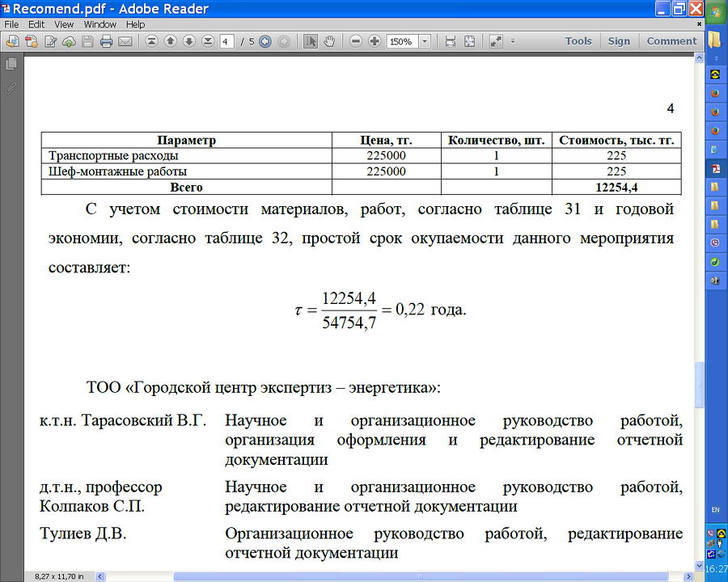
Task: Click the 'Количество, шт.' column header
Action: click(497, 140)
